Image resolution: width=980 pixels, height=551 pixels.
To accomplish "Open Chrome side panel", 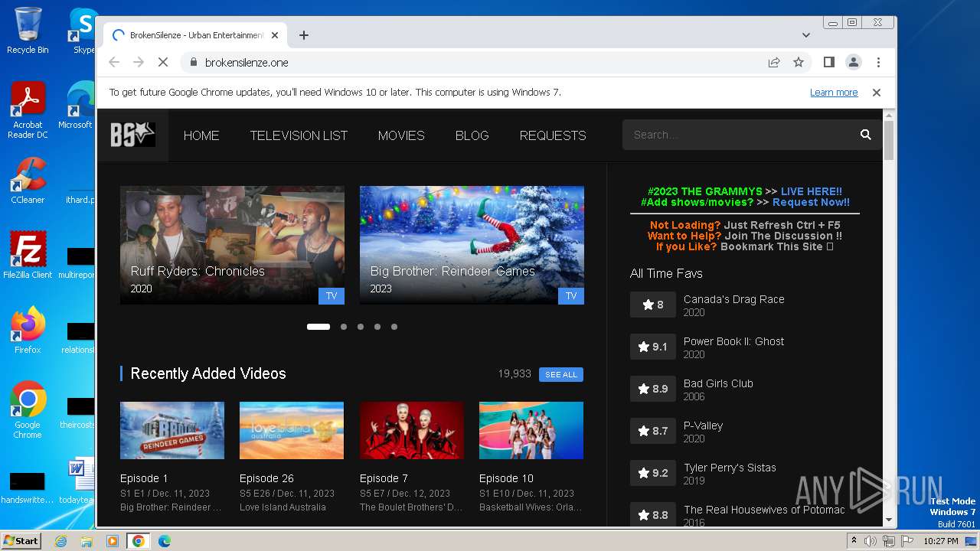I will tap(828, 63).
